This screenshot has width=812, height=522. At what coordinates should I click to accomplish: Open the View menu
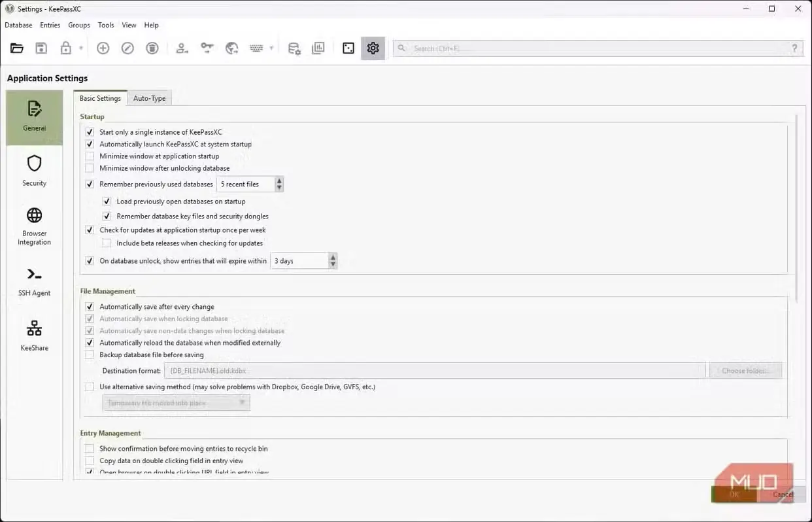tap(129, 25)
